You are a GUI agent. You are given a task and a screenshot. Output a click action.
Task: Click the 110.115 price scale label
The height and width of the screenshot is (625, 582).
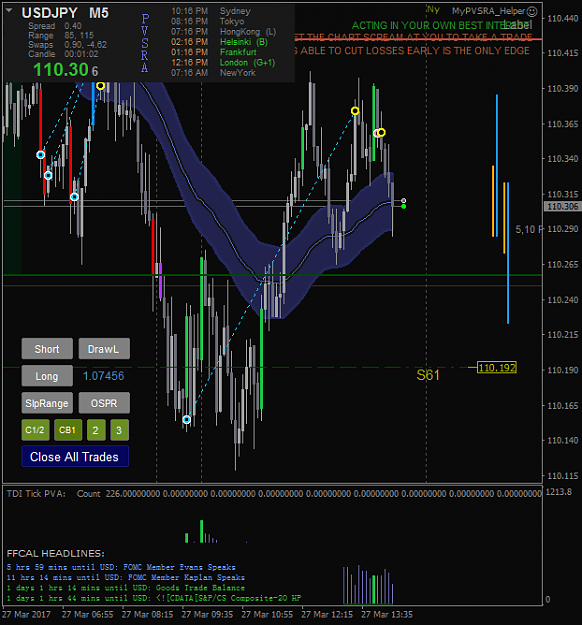pos(562,476)
